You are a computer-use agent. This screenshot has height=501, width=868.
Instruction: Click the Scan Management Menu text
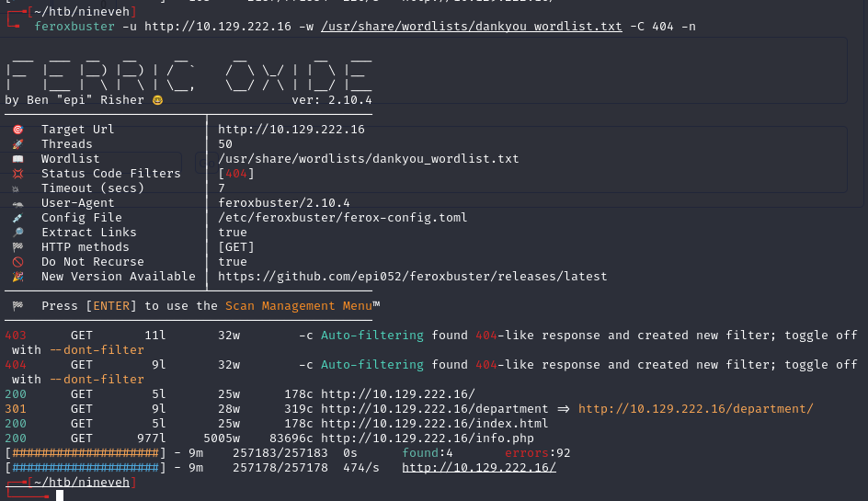pos(298,306)
